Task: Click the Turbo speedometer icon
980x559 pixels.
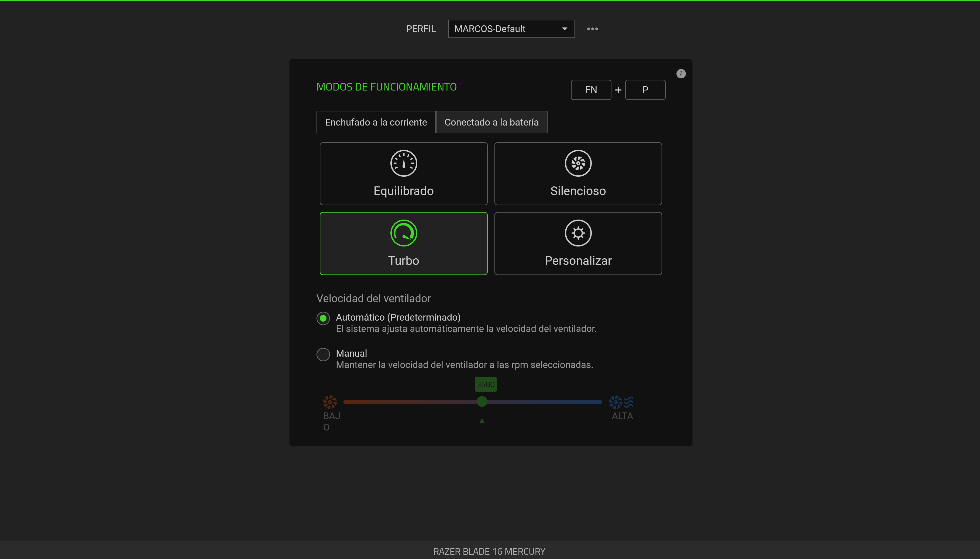Action: pyautogui.click(x=403, y=233)
